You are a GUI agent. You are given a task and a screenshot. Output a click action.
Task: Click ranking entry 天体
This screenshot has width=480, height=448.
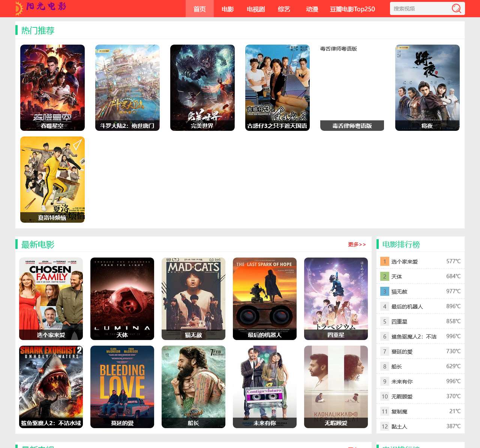pyautogui.click(x=397, y=277)
